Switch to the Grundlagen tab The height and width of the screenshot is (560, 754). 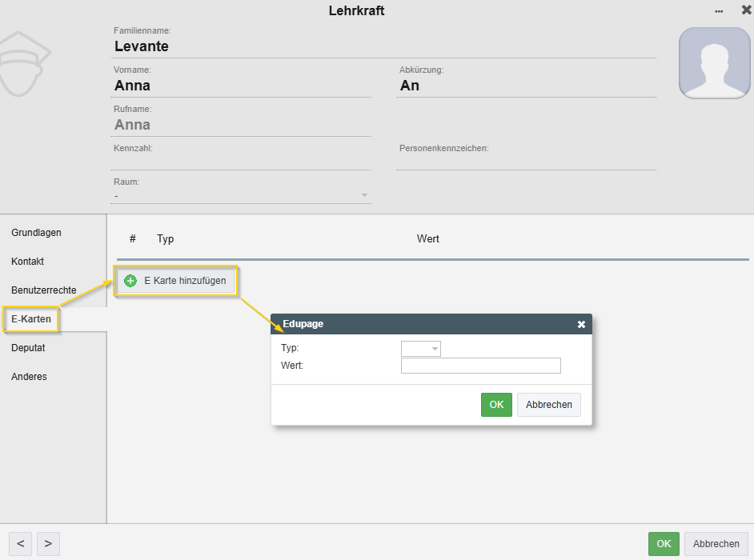click(x=36, y=233)
